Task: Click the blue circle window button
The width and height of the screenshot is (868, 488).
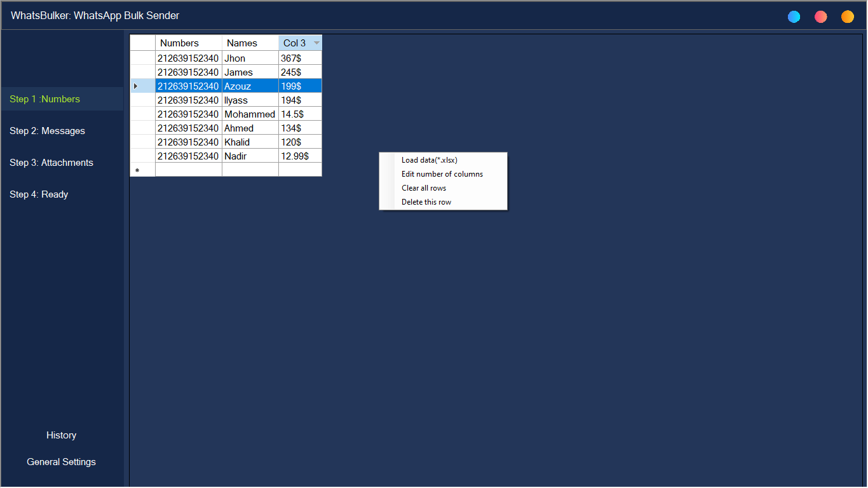Action: point(794,17)
